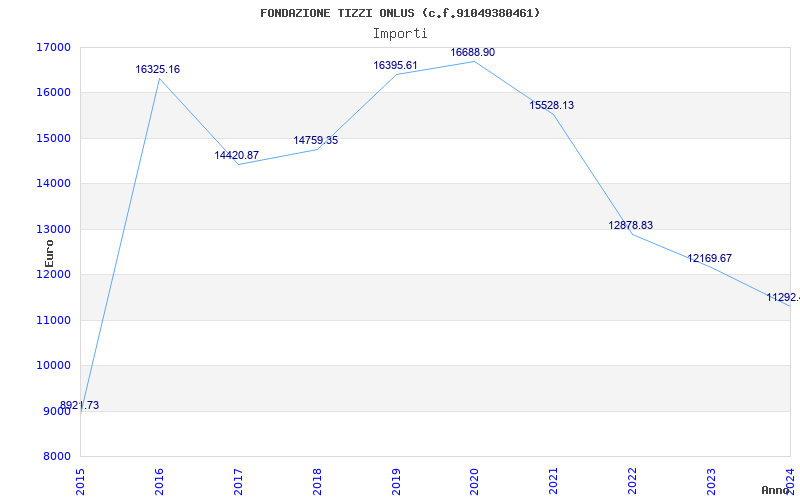This screenshot has width=800, height=500.
Task: Click the 2018 x-axis year label
Action: 317,481
